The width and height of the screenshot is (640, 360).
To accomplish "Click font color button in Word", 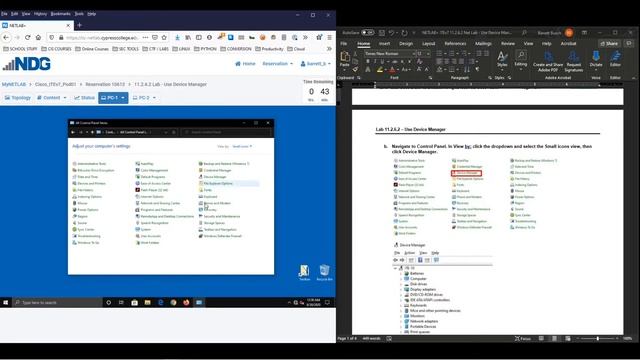I will pyautogui.click(x=392, y=70).
